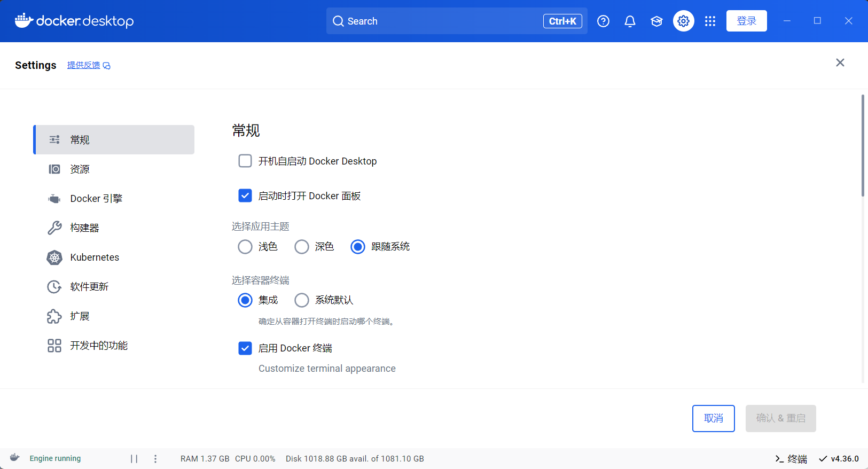The width and height of the screenshot is (868, 469).
Task: Pause the Docker engine
Action: [x=134, y=459]
